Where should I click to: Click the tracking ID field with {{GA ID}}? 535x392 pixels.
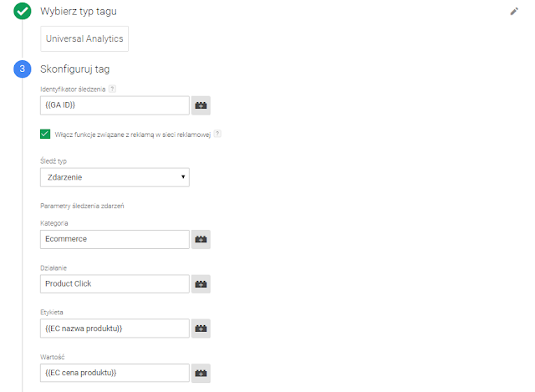[x=115, y=105]
